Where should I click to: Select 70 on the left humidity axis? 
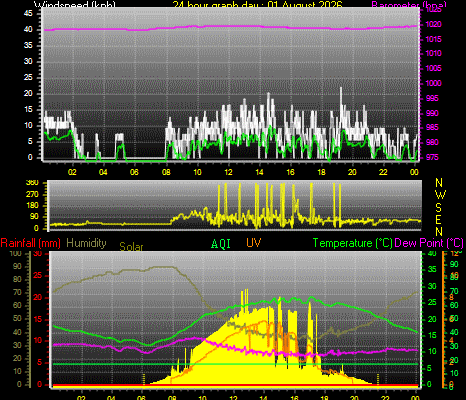click(x=17, y=292)
